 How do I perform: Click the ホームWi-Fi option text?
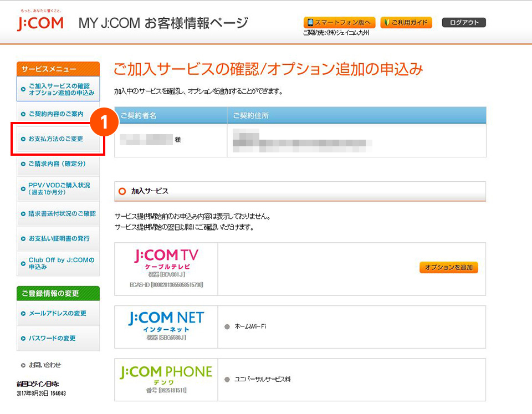(250, 326)
